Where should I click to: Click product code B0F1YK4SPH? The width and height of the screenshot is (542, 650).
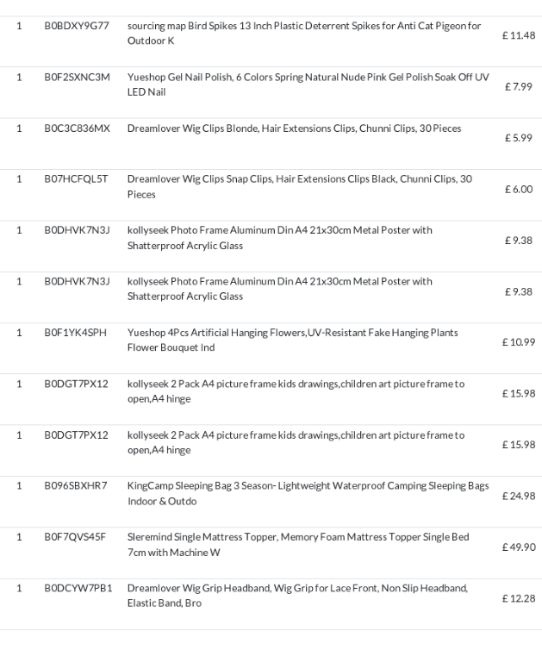pos(75,332)
